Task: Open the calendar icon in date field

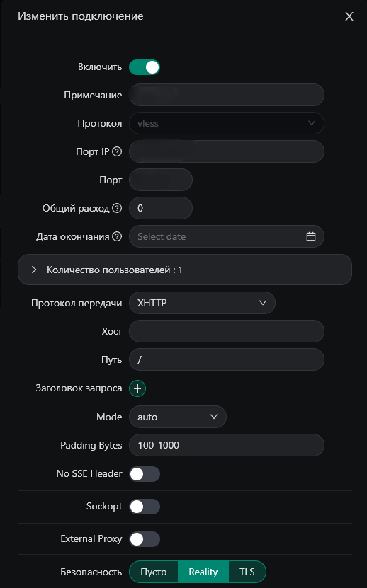Action: (x=310, y=236)
